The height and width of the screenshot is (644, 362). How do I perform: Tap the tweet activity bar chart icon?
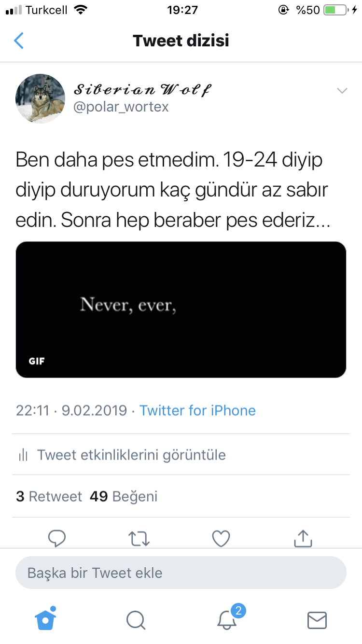point(23,455)
